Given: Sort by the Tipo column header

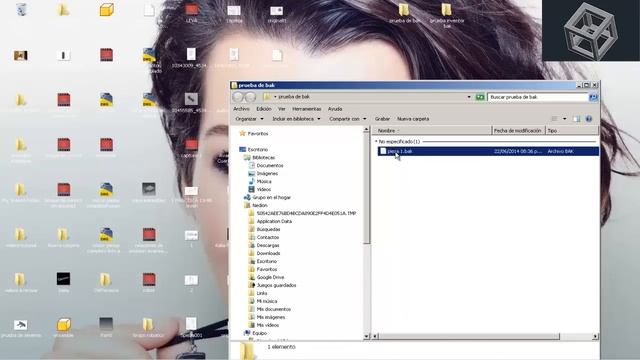Looking at the screenshot, I should click(572, 131).
